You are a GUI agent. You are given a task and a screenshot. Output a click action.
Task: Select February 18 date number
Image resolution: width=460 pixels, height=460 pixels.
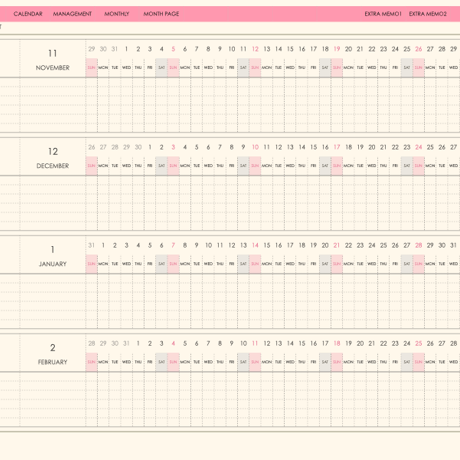337,343
